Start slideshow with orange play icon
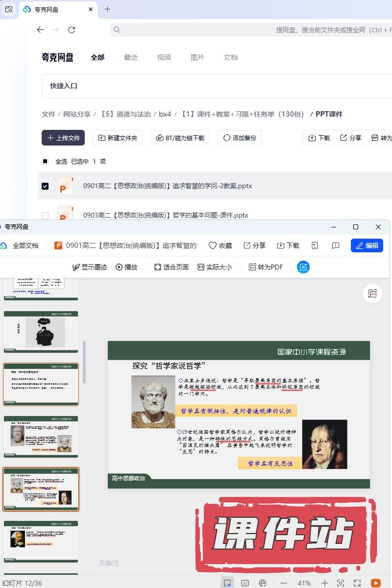 (376, 583)
